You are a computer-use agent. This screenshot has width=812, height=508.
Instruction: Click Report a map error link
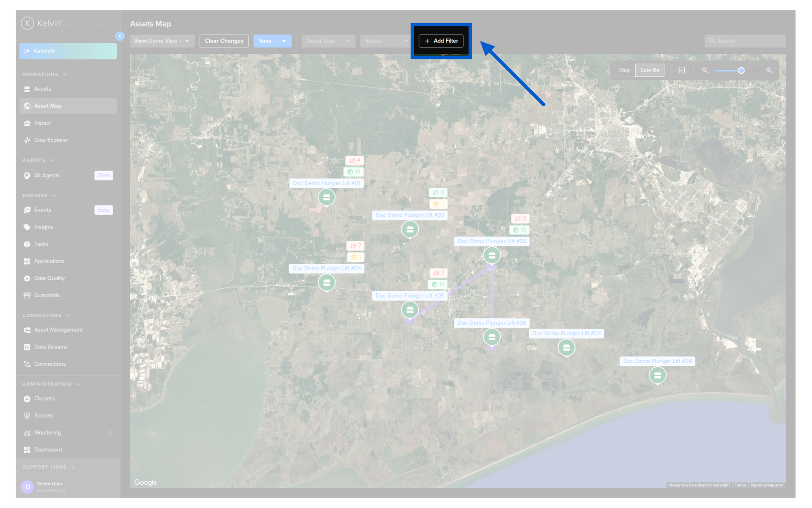(767, 485)
